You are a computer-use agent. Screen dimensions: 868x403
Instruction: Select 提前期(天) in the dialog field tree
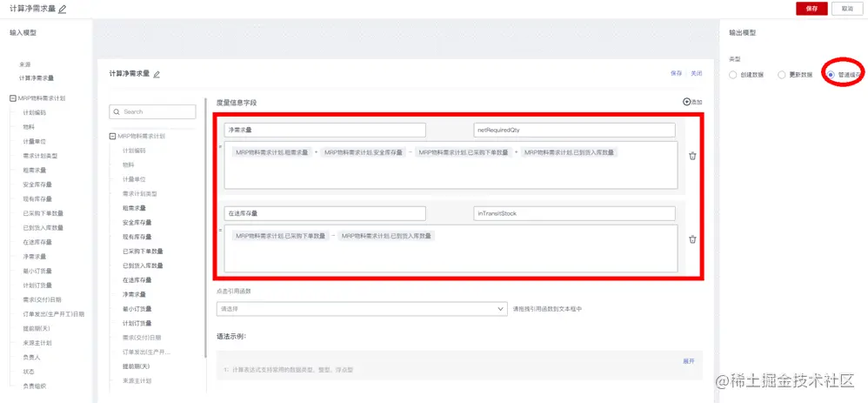[x=136, y=366]
